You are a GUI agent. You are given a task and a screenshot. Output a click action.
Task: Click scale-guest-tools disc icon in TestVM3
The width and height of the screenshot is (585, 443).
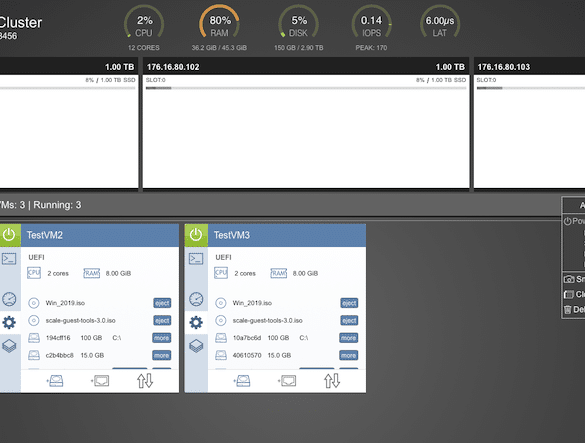(220, 320)
